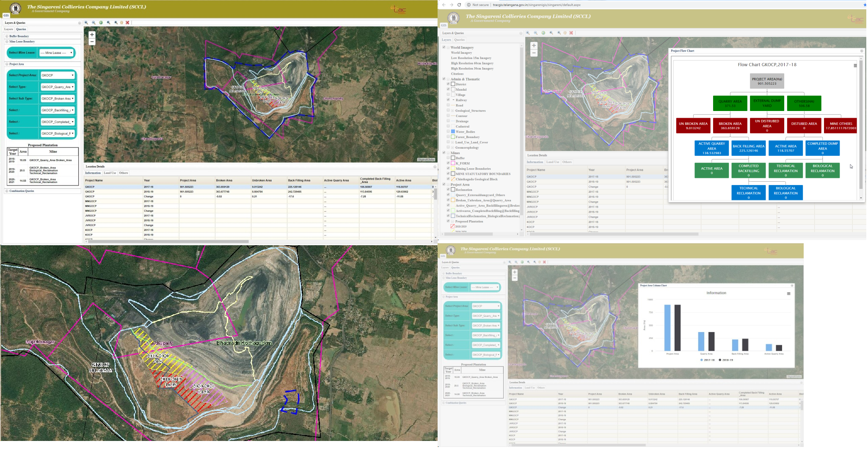The height and width of the screenshot is (449, 868).
Task: Click the browser back arrow
Action: click(444, 5)
